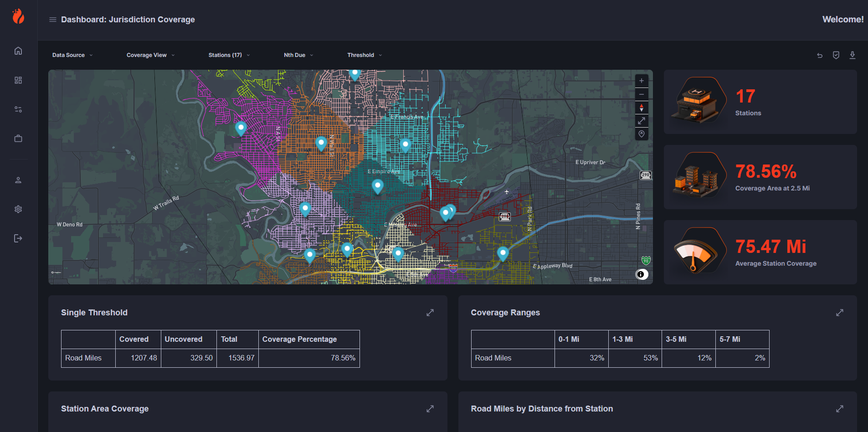Reset map compass orientation
Viewport: 868px width, 432px height.
(641, 108)
